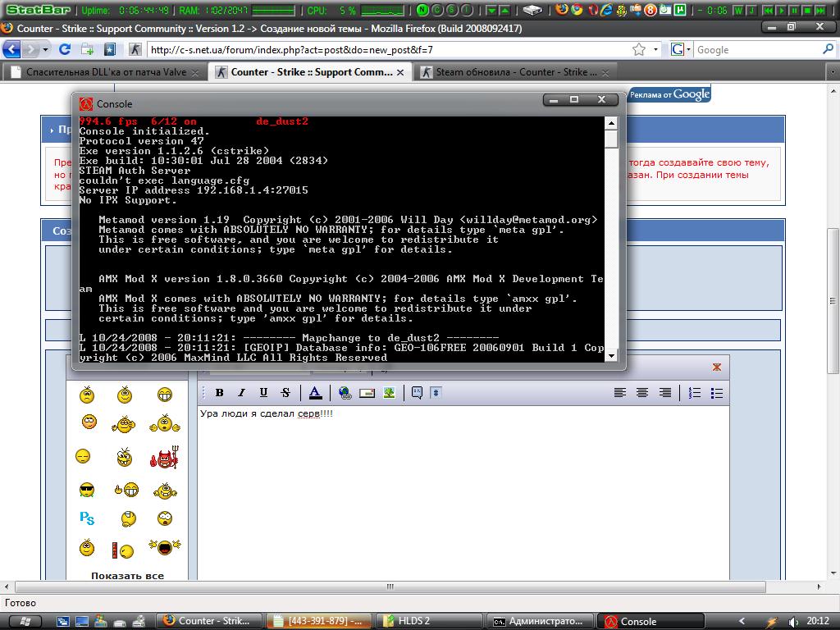This screenshot has width=840, height=630.
Task: Apply strikethrough formatting in the post editor
Action: (285, 393)
